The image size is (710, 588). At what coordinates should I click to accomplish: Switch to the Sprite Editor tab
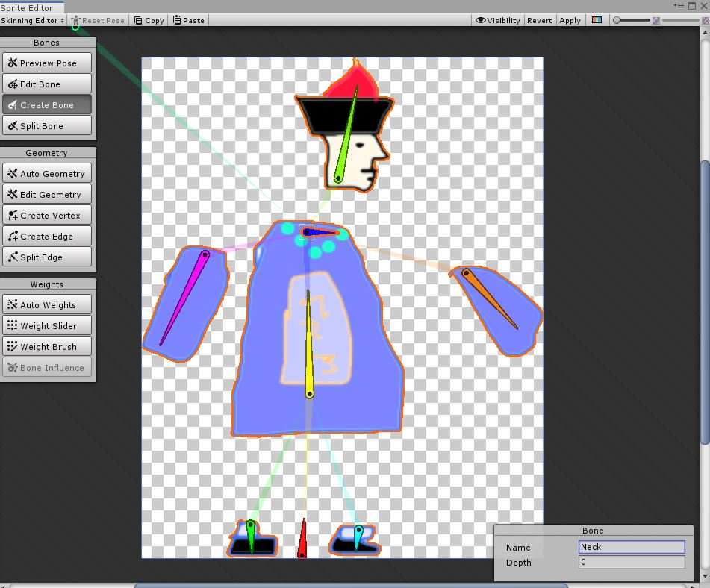(30, 8)
